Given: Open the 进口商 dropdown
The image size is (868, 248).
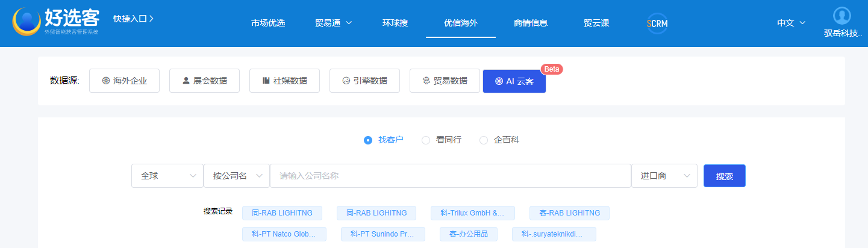Looking at the screenshot, I should [x=664, y=176].
